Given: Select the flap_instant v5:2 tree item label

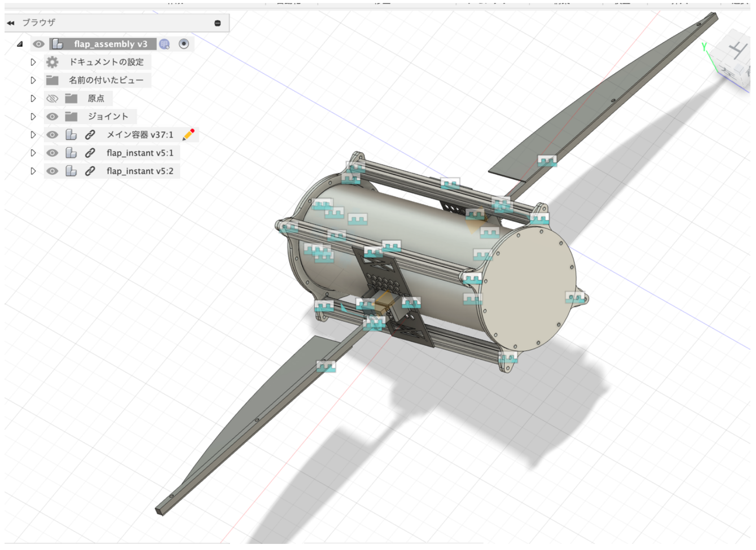Looking at the screenshot, I should (140, 171).
